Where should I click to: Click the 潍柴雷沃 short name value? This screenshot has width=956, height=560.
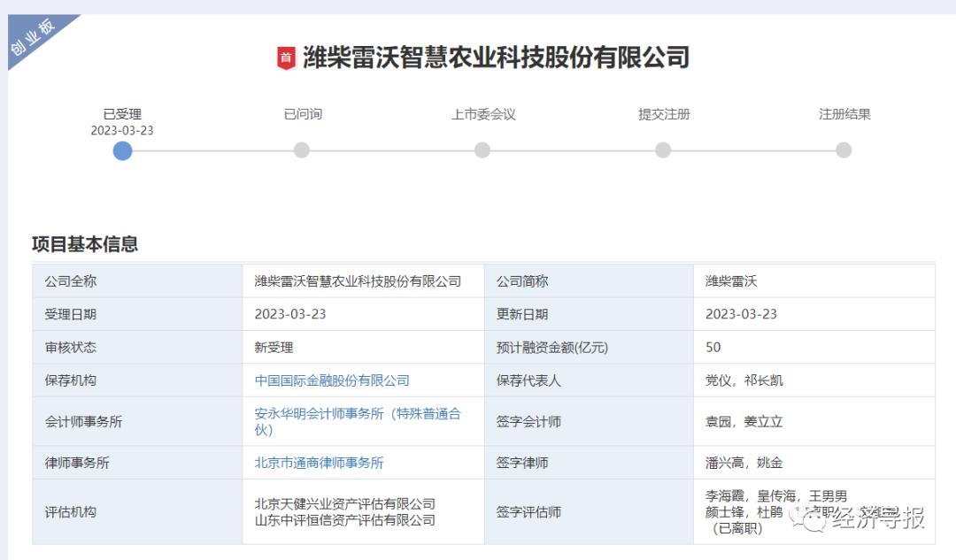pos(731,281)
